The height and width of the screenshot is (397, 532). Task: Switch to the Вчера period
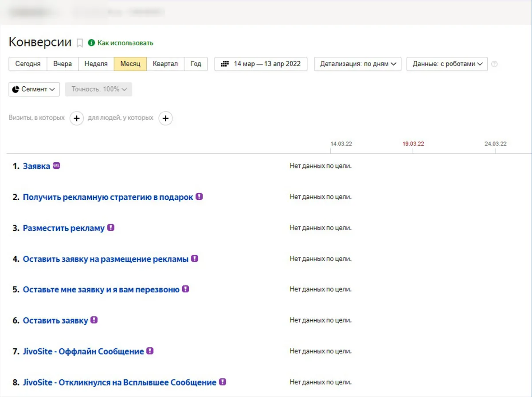click(x=63, y=64)
